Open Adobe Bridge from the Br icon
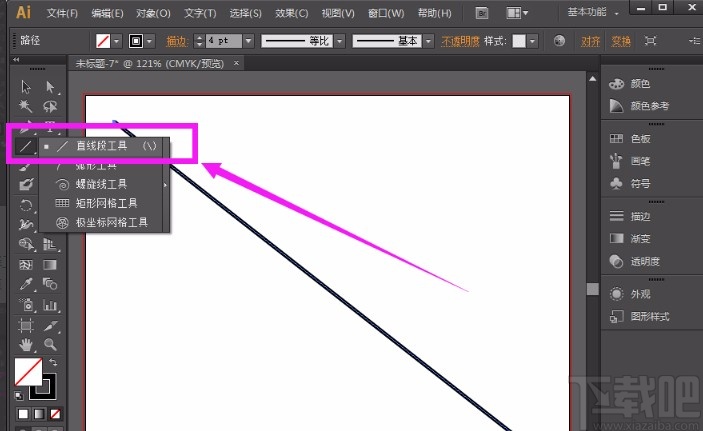 pyautogui.click(x=482, y=13)
